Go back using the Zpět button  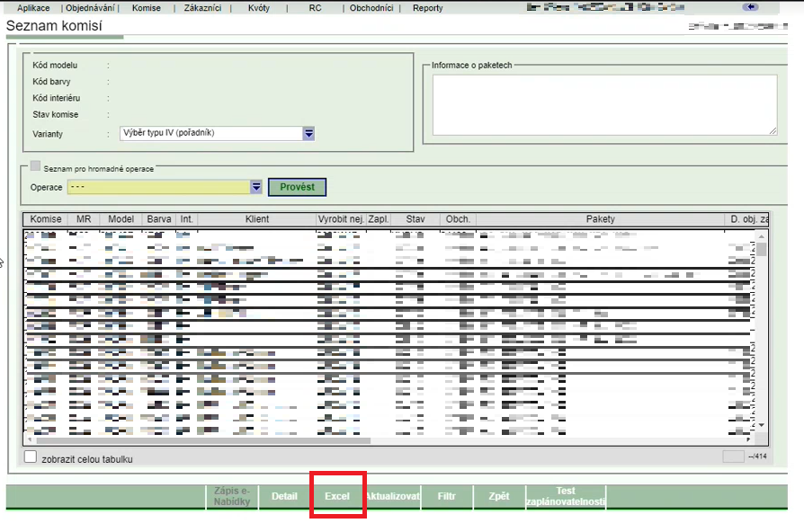click(498, 496)
